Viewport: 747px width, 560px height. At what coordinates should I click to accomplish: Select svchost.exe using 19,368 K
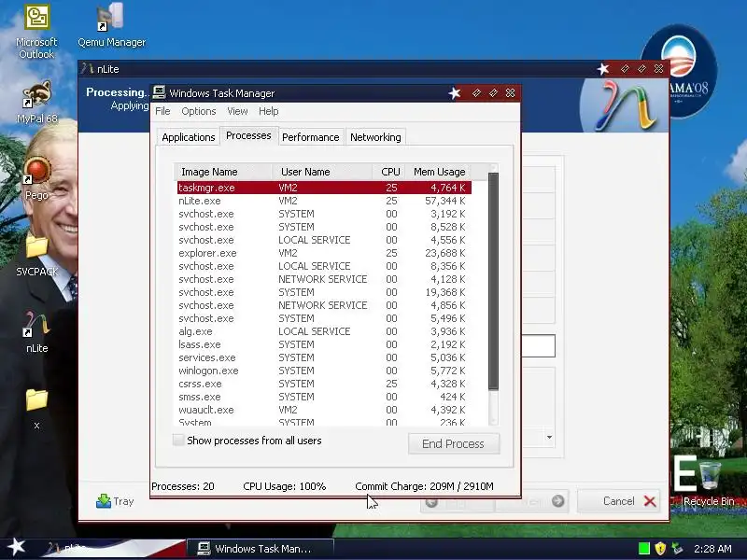click(324, 292)
